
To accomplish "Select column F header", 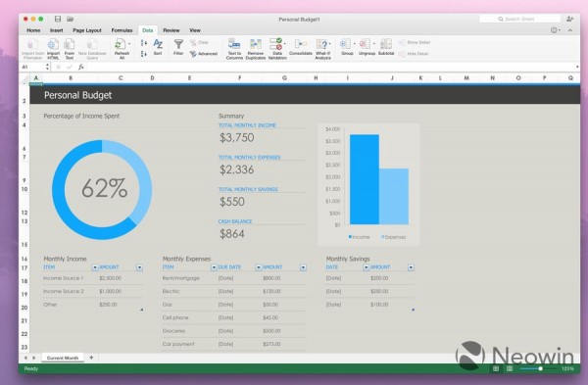I will tap(240, 78).
